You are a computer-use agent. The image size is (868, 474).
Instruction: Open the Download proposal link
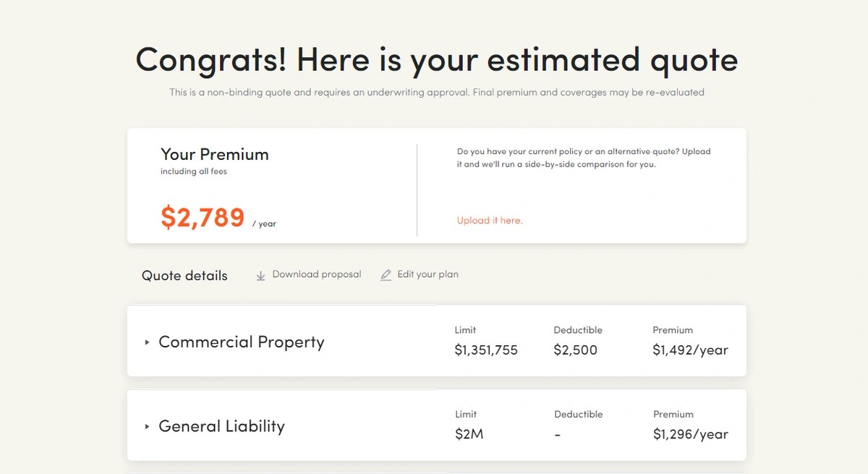coord(316,275)
